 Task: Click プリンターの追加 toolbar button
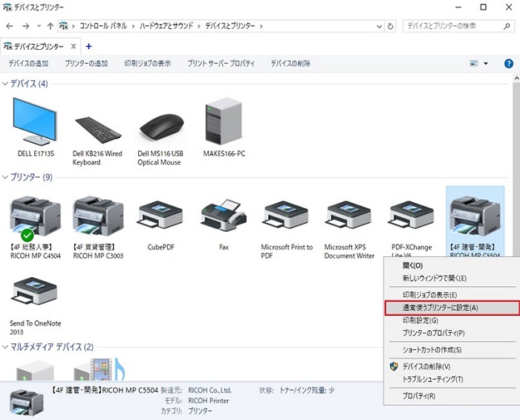click(86, 63)
